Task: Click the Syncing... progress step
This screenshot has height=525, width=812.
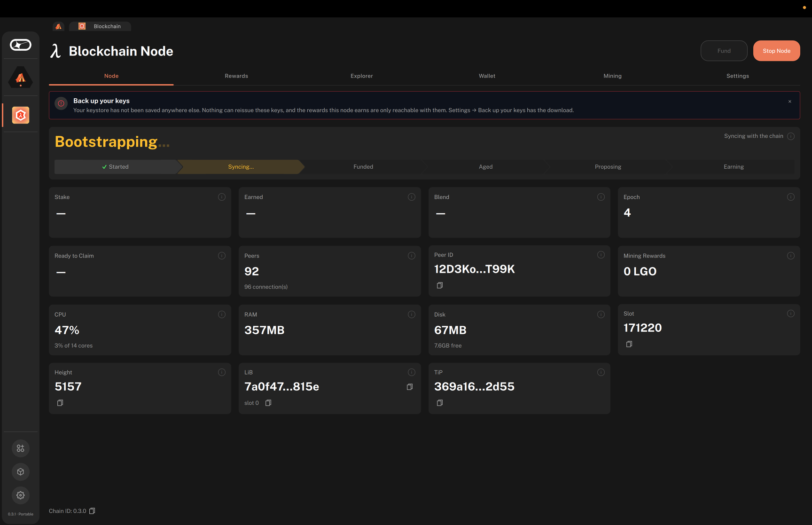Action: [x=241, y=167]
